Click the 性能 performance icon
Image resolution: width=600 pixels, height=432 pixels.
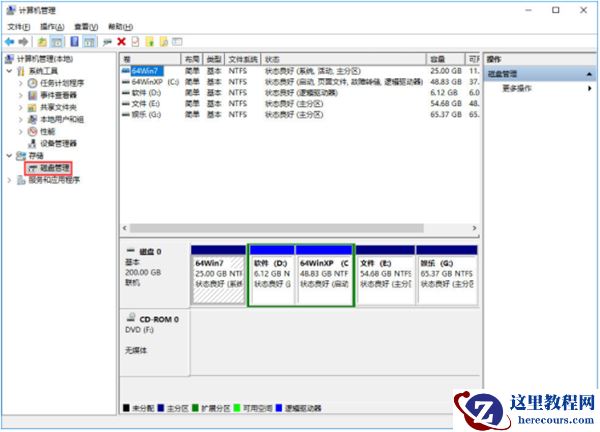[x=33, y=132]
